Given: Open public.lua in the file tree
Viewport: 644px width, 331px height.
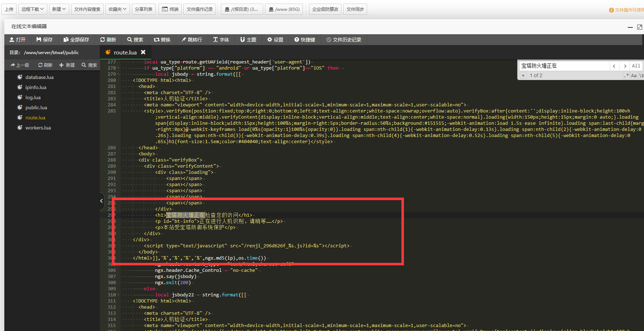Looking at the screenshot, I should (x=36, y=107).
